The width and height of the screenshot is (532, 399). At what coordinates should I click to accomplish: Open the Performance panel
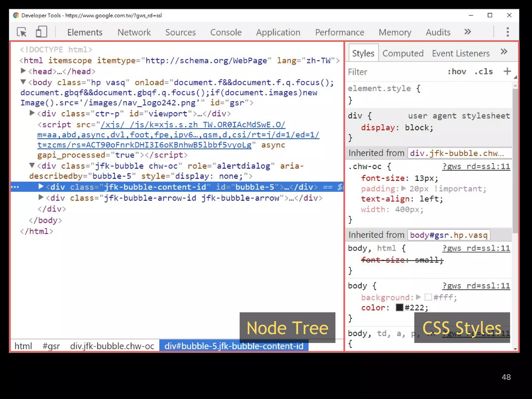click(340, 32)
